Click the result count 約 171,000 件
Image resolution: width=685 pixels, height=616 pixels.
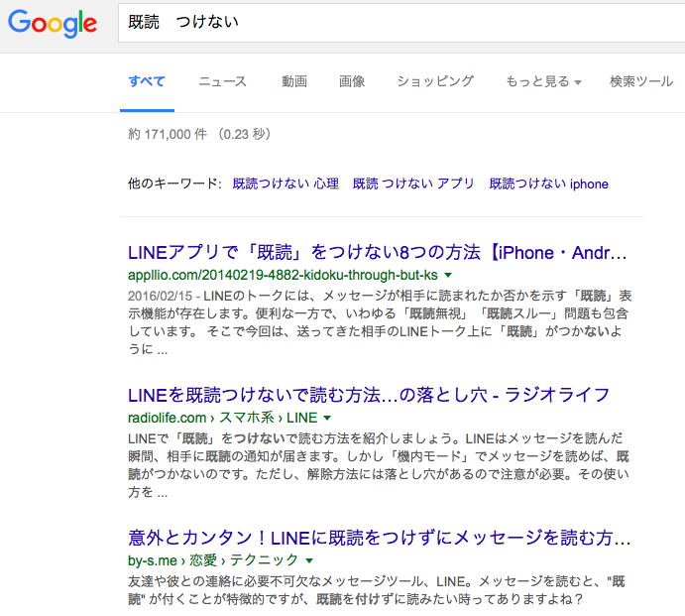(168, 134)
